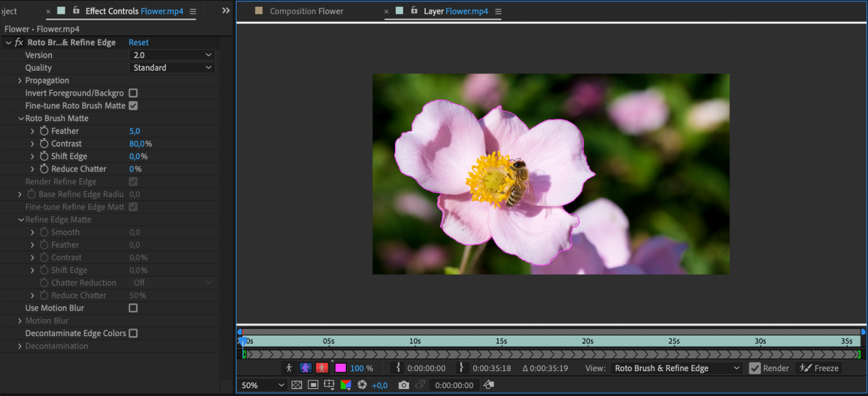Toggle alpha boundary view icon

pyautogui.click(x=305, y=368)
